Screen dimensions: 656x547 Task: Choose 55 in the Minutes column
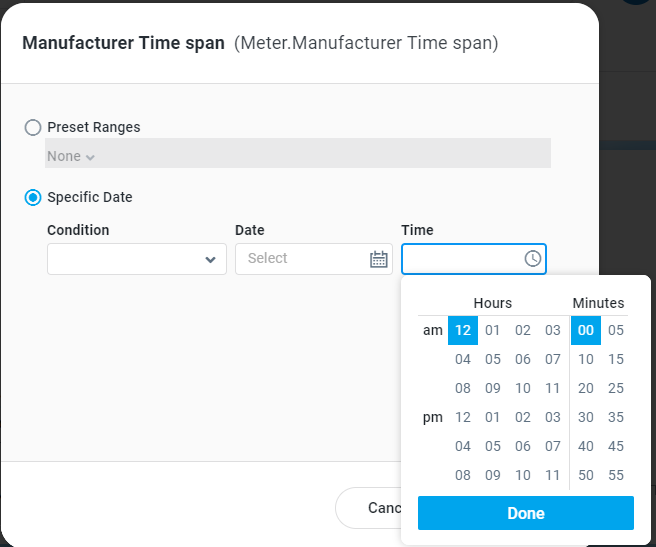pyautogui.click(x=616, y=476)
